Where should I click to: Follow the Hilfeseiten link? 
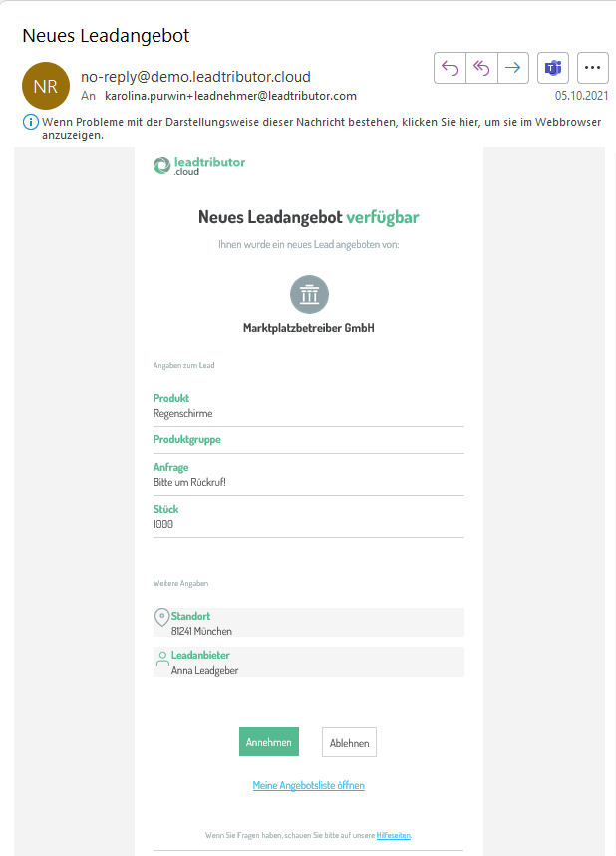click(x=394, y=835)
